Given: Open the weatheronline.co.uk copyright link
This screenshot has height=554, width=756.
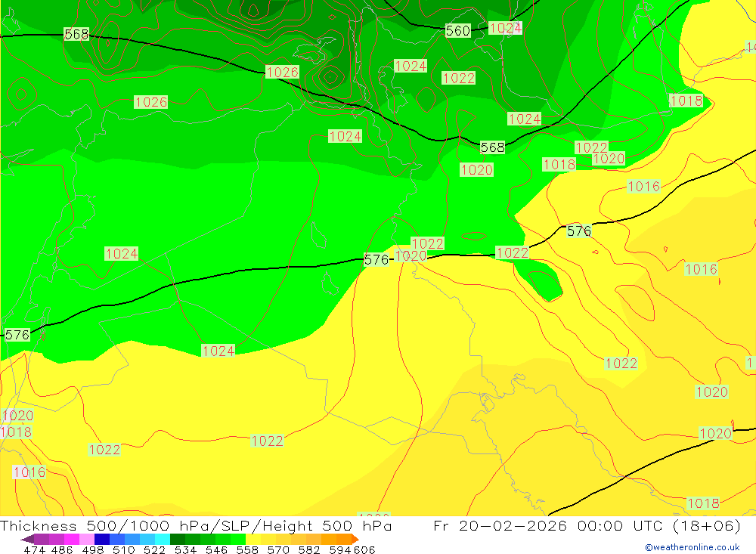Looking at the screenshot, I should coord(692,547).
